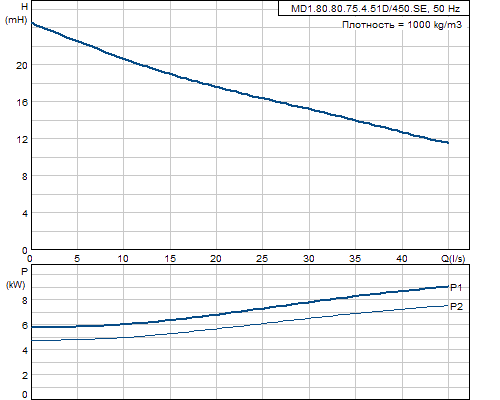Click the head curve start at zero flow
The width and height of the screenshot is (500, 400).
click(x=32, y=23)
